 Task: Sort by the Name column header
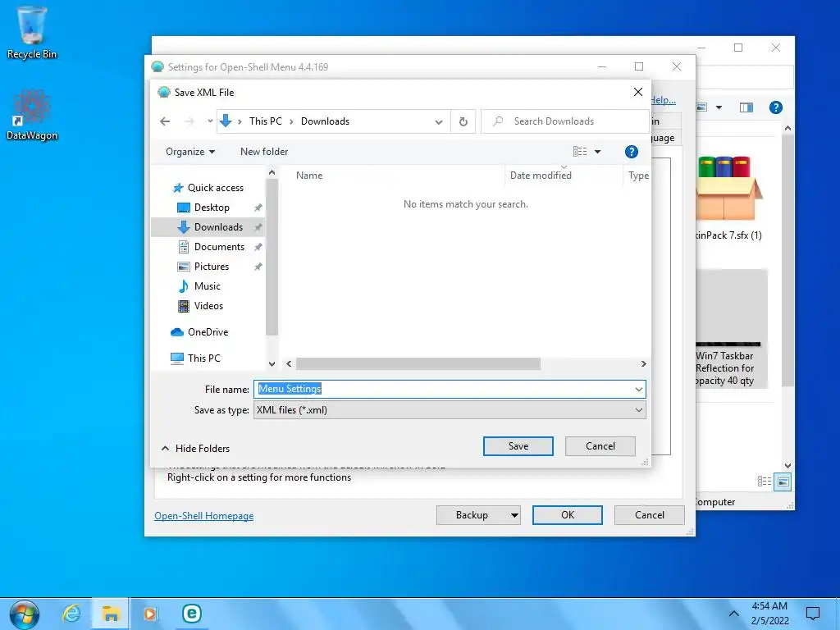[x=309, y=176]
